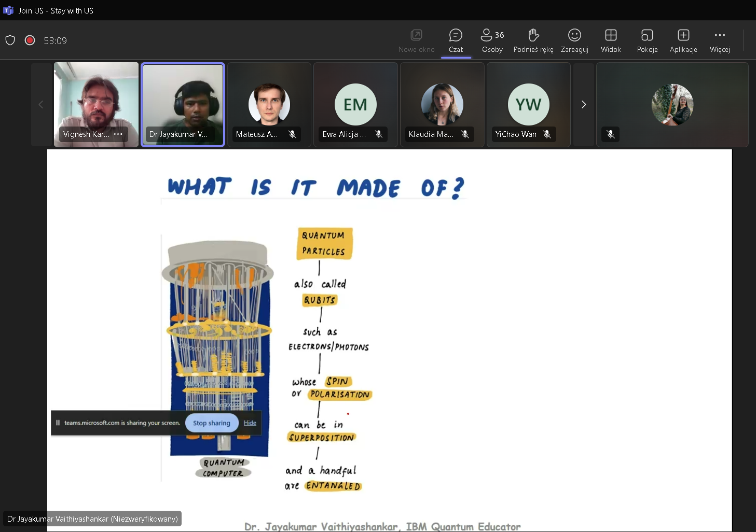Select Ewa Alicja's EM avatar tile
Screen dimensions: 756x532
[355, 104]
